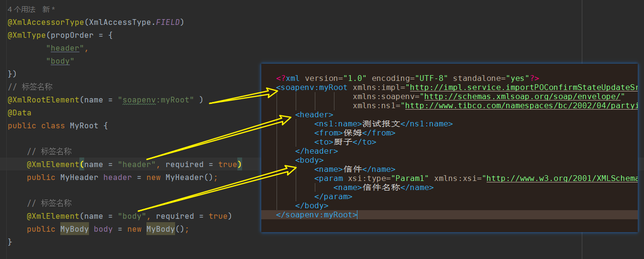
Task: Click the "4个用法" usages hint
Action: coord(22,10)
